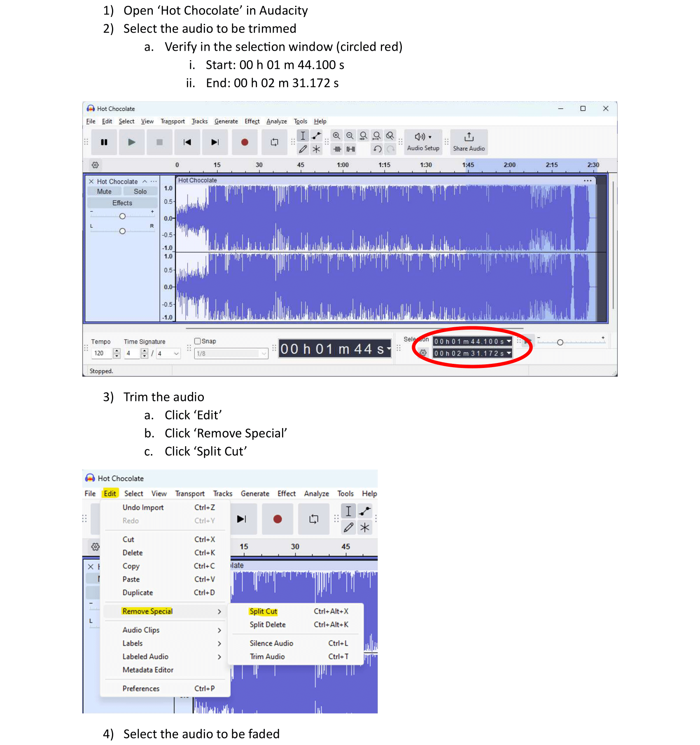Mute the Hot Chocolate track
This screenshot has height=745, width=700.
coord(104,192)
